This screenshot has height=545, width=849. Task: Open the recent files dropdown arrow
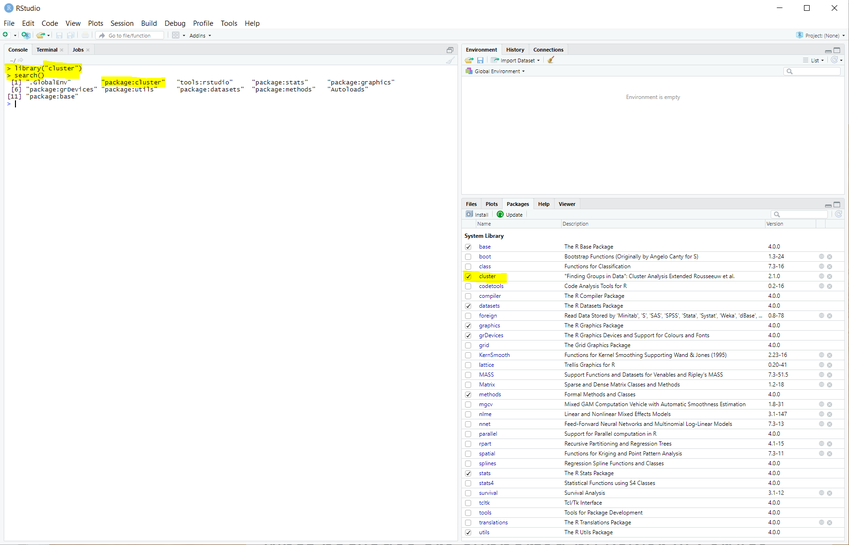click(x=49, y=36)
